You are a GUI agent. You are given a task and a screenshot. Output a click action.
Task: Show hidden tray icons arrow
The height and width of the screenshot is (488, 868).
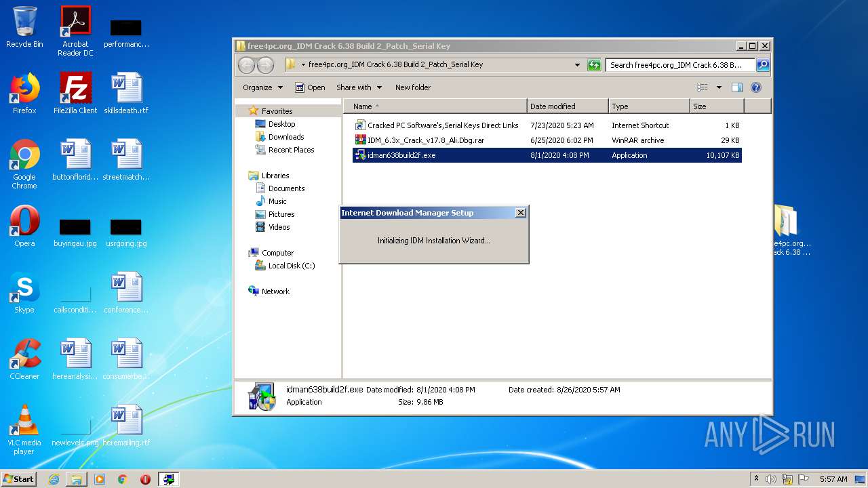tap(756, 479)
